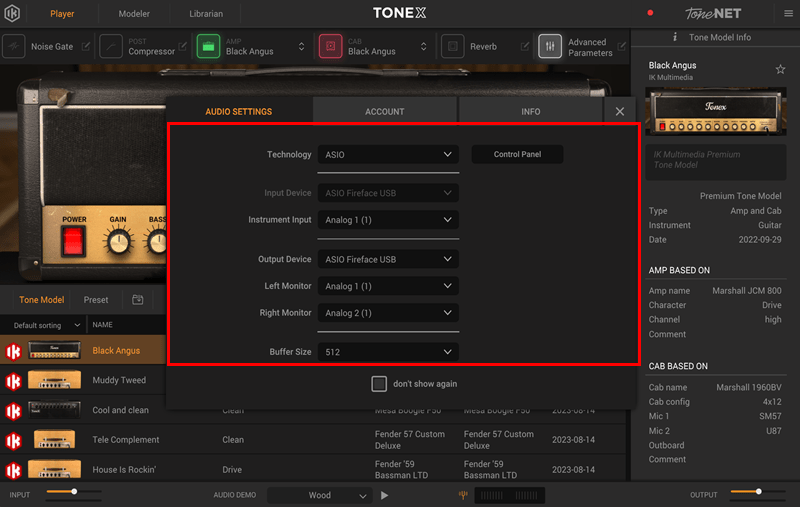This screenshot has width=800, height=507.
Task: Toggle the red CAB module icon
Action: coord(330,46)
